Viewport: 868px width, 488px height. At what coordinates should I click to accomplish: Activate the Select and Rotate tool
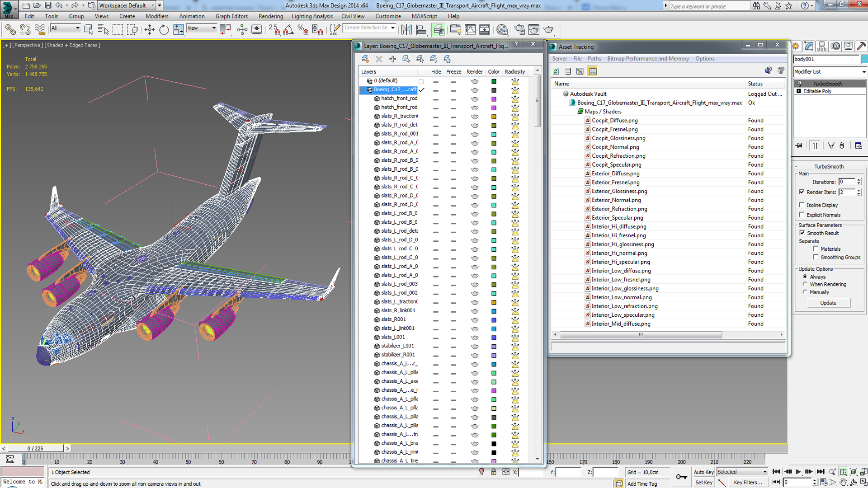coord(164,30)
